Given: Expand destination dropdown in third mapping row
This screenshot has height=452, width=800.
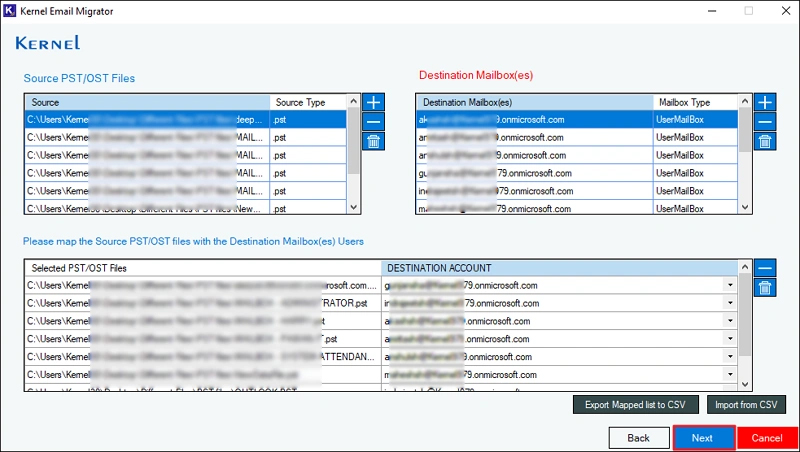Looking at the screenshot, I should pyautogui.click(x=730, y=321).
